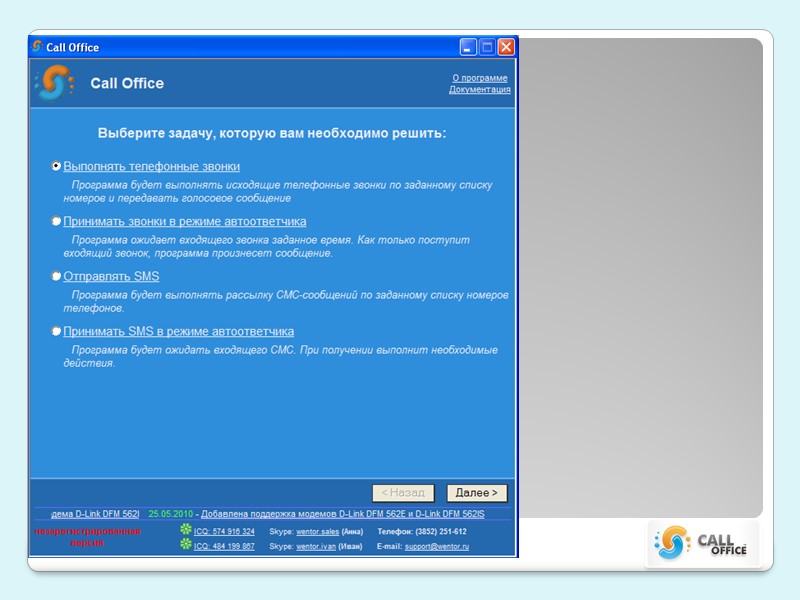
Task: Select the 'Отправлять SMS' radio button
Action: 56,277
